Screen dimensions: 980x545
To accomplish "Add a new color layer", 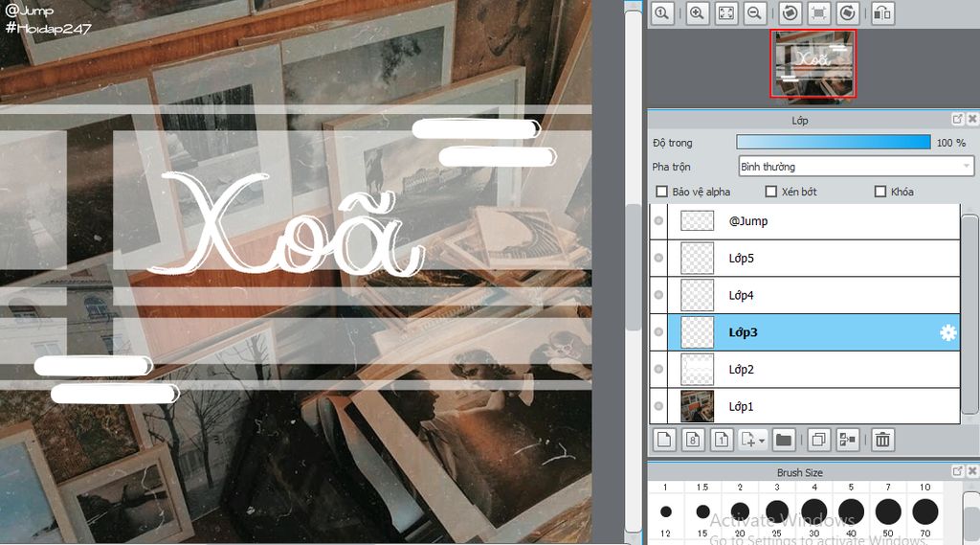I will coord(664,440).
